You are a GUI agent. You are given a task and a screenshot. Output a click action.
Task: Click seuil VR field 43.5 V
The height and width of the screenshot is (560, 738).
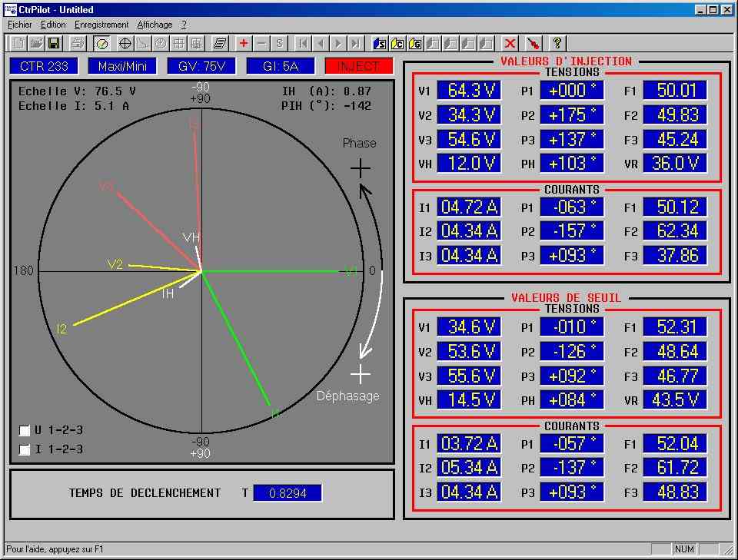676,399
